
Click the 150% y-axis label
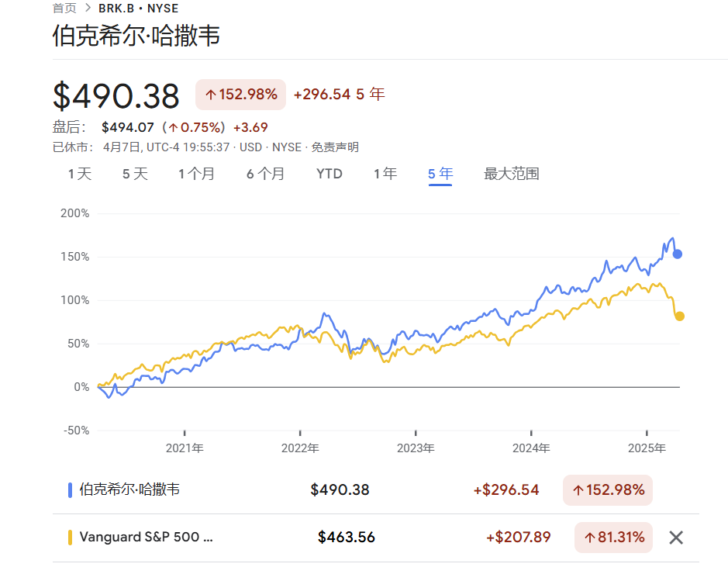74,257
